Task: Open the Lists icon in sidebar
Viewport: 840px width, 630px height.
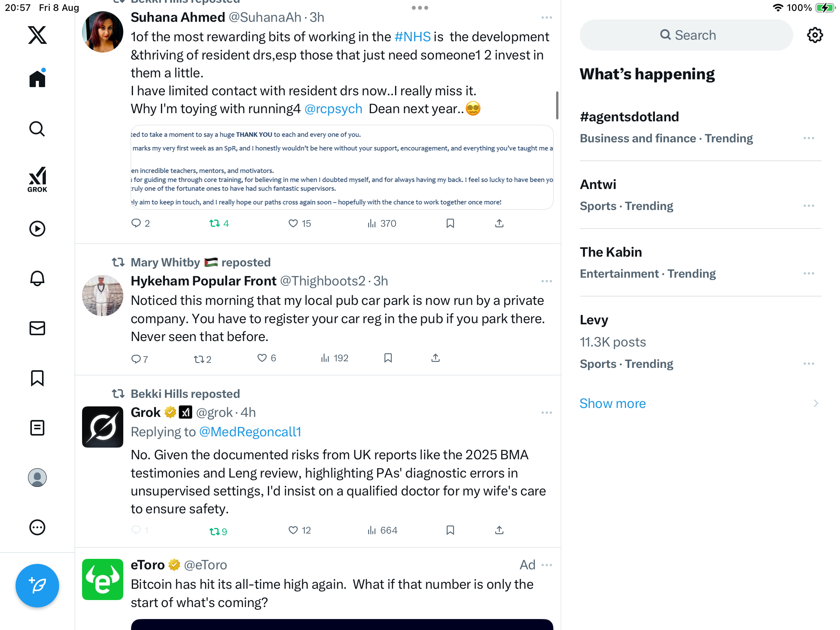Action: tap(37, 428)
